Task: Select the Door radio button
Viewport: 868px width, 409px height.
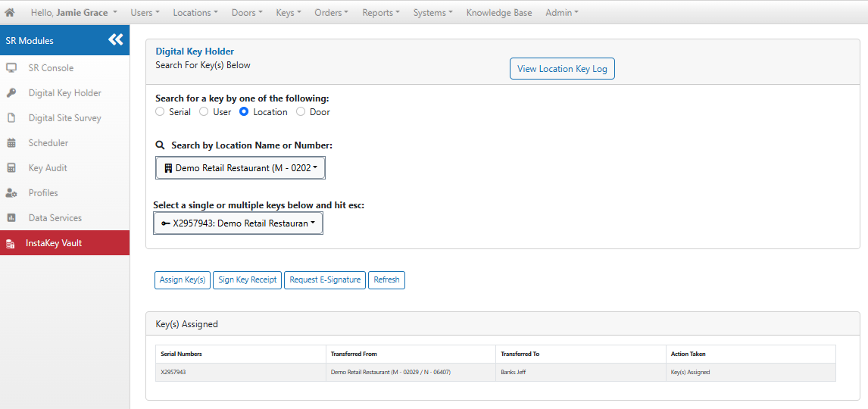Action: pyautogui.click(x=301, y=112)
